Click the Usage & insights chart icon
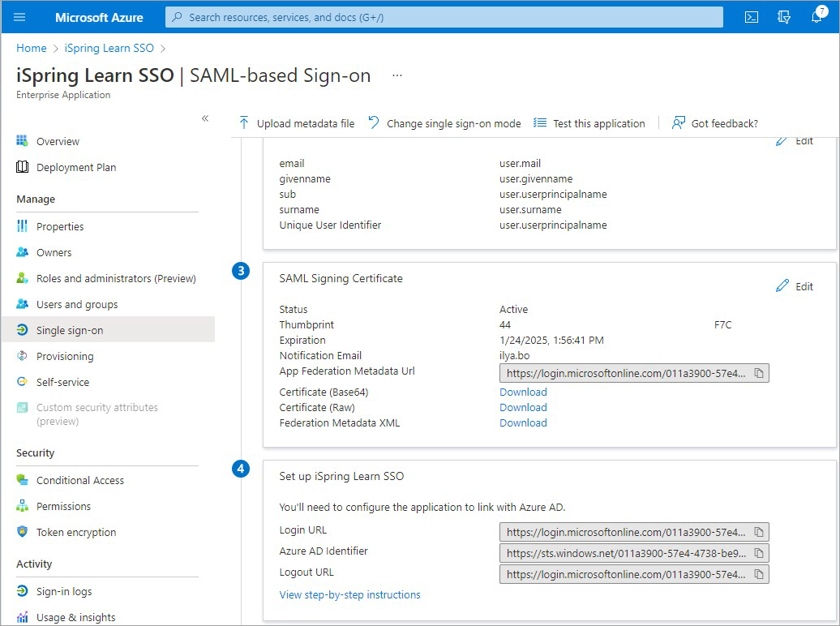Screen dimensions: 840x626 click(x=22, y=617)
